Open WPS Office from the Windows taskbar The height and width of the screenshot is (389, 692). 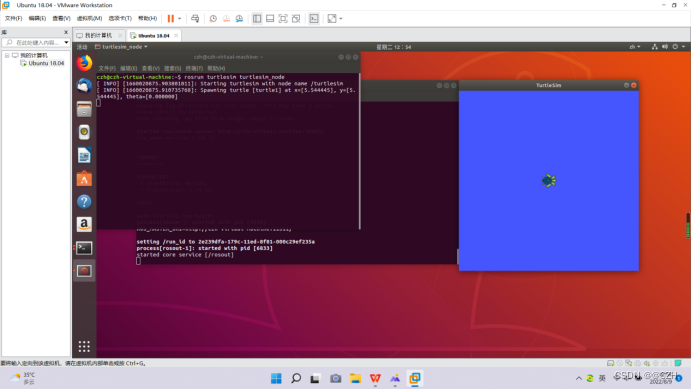coord(375,378)
